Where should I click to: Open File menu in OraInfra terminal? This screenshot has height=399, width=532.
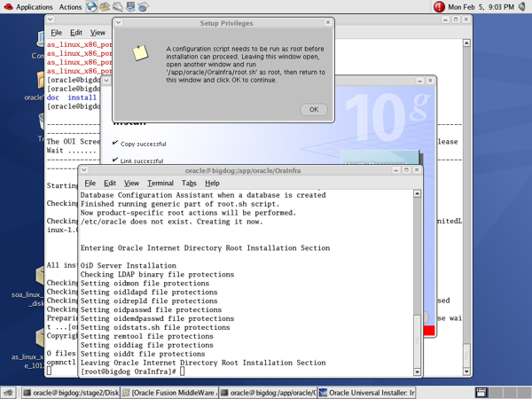(90, 184)
